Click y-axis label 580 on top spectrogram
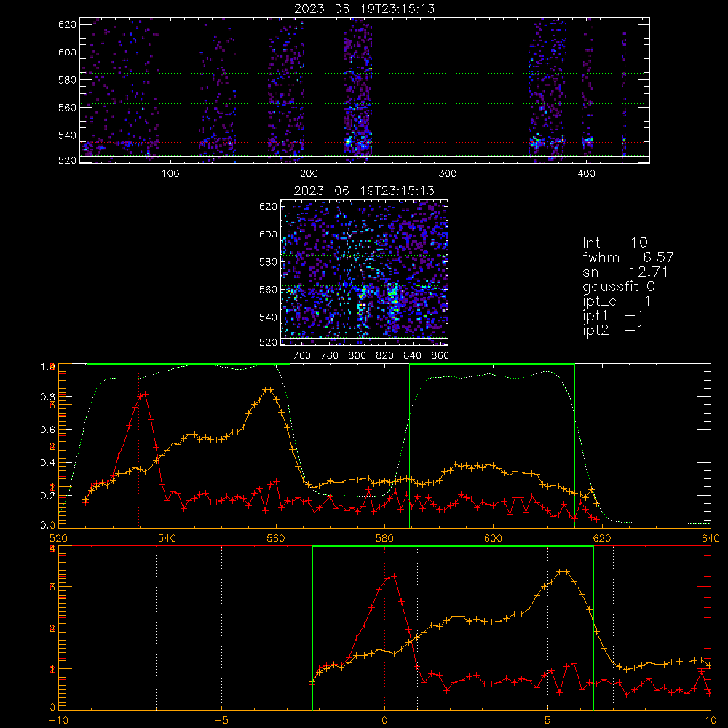This screenshot has height=728, width=728. [67, 80]
